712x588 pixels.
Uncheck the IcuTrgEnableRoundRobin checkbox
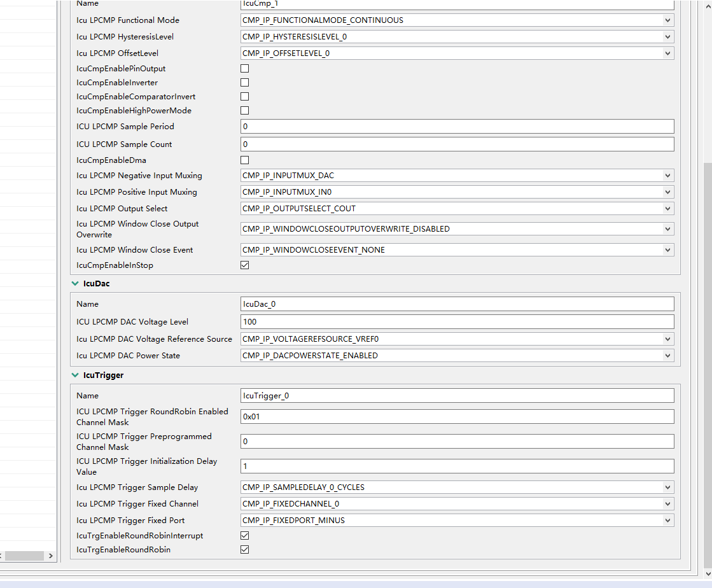point(244,549)
